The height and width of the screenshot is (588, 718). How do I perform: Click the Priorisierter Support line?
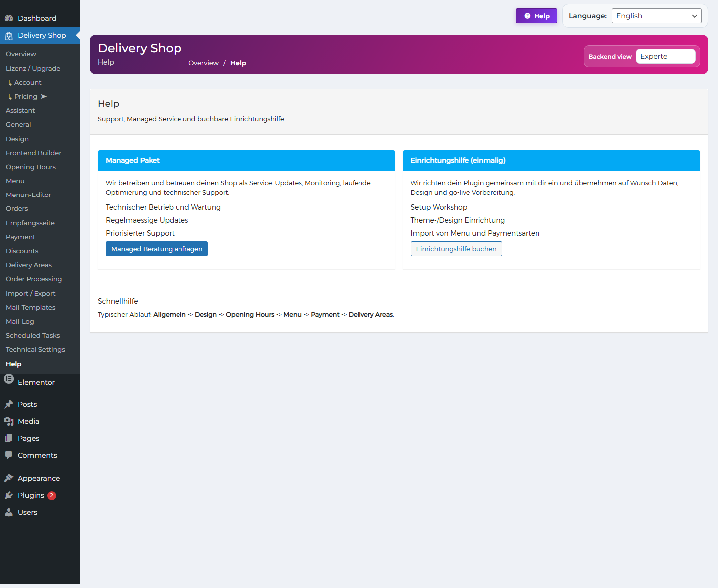coord(140,233)
